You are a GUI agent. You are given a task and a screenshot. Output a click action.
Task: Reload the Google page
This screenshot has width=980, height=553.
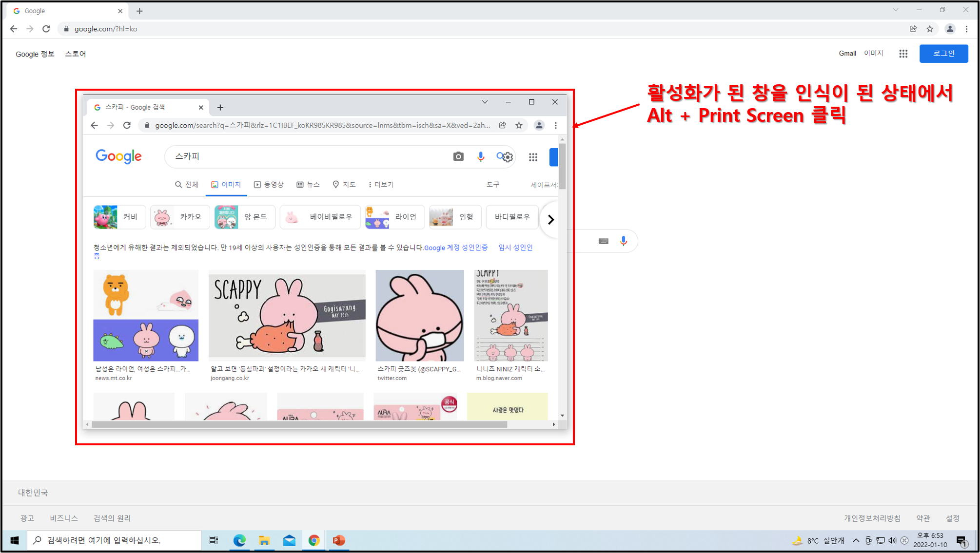46,29
